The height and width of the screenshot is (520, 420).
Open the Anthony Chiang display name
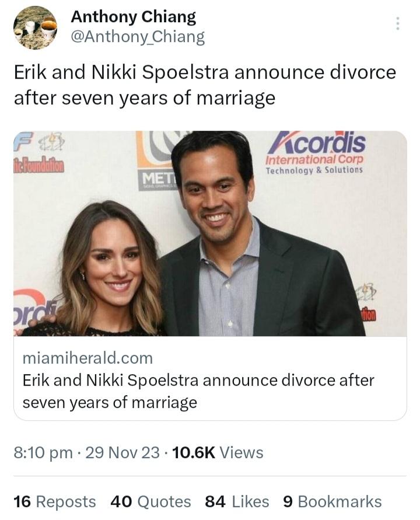point(133,17)
